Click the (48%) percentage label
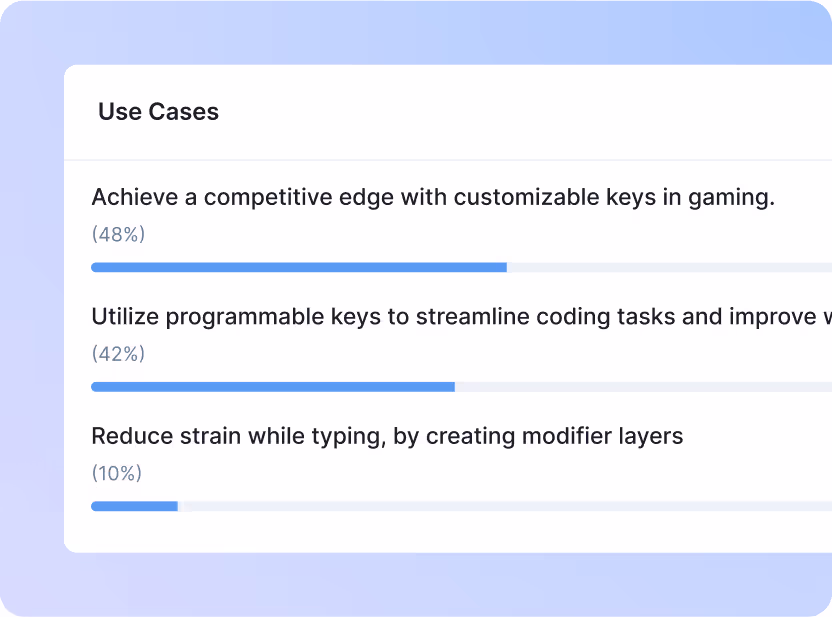This screenshot has height=617, width=832. click(117, 234)
